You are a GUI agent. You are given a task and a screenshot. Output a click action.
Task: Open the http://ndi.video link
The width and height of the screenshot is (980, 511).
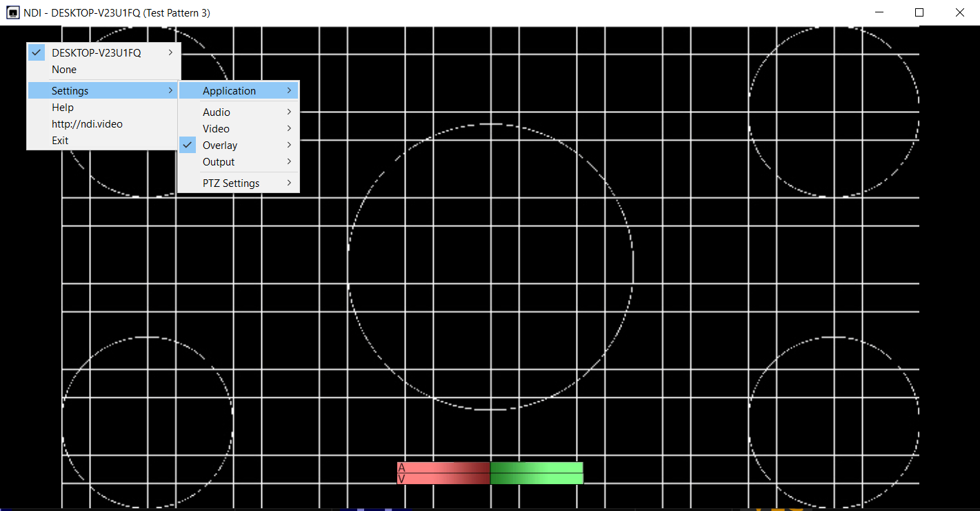tap(87, 124)
